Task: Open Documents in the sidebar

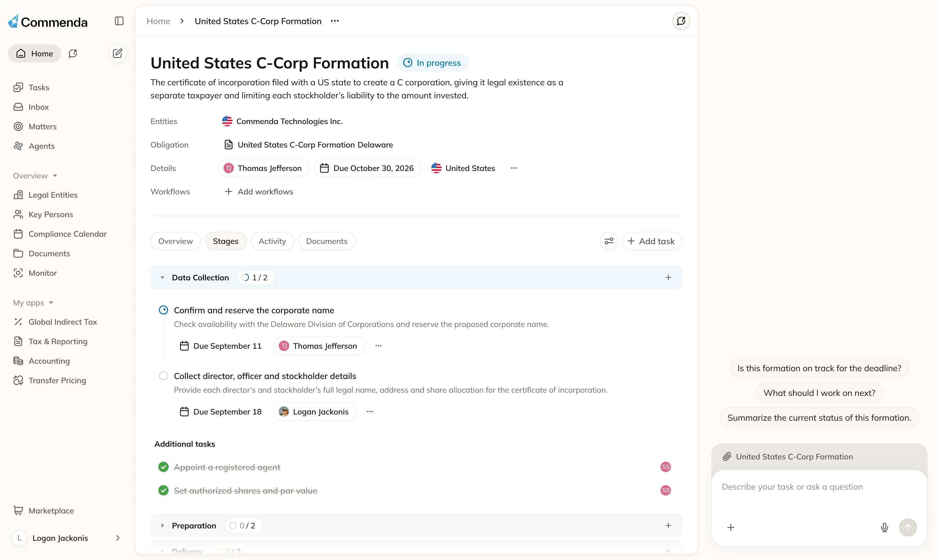Action: point(41,254)
